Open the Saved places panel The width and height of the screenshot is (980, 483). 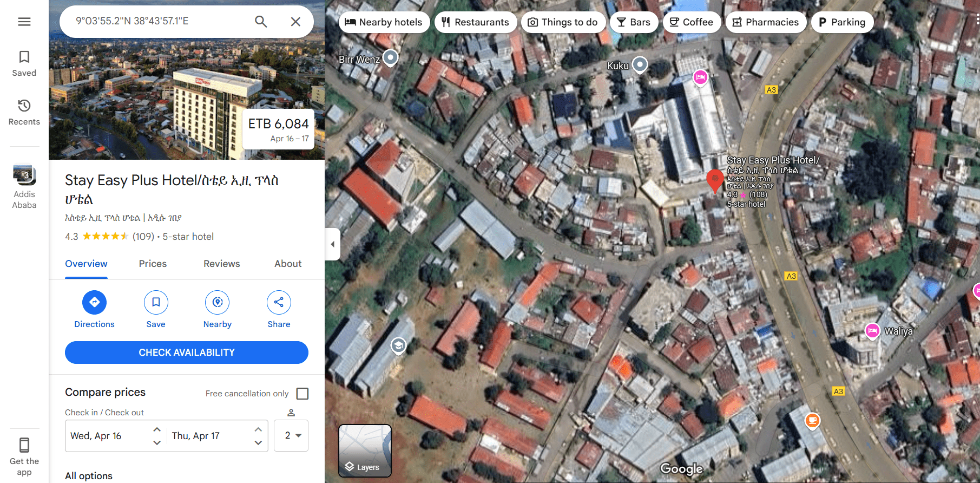pyautogui.click(x=24, y=63)
